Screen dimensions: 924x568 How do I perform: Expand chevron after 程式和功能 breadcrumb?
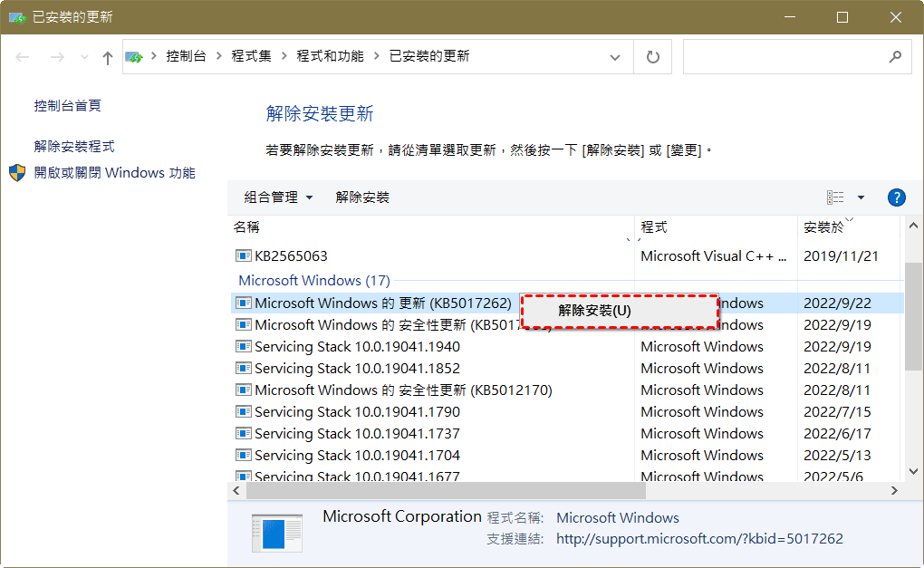pyautogui.click(x=377, y=56)
